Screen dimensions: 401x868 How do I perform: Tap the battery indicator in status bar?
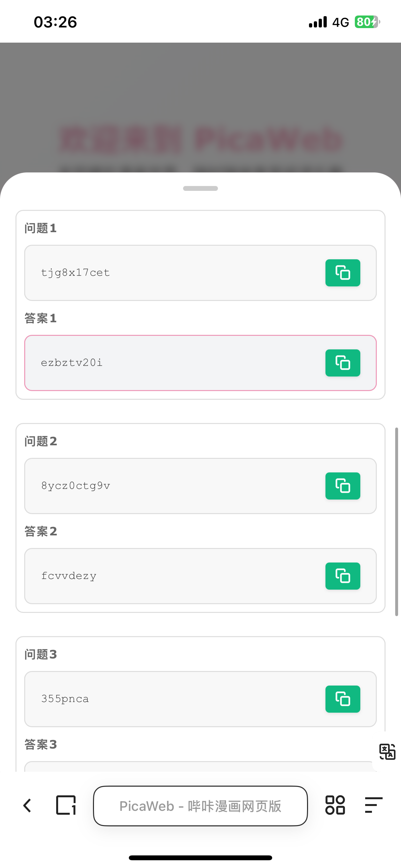tap(367, 22)
